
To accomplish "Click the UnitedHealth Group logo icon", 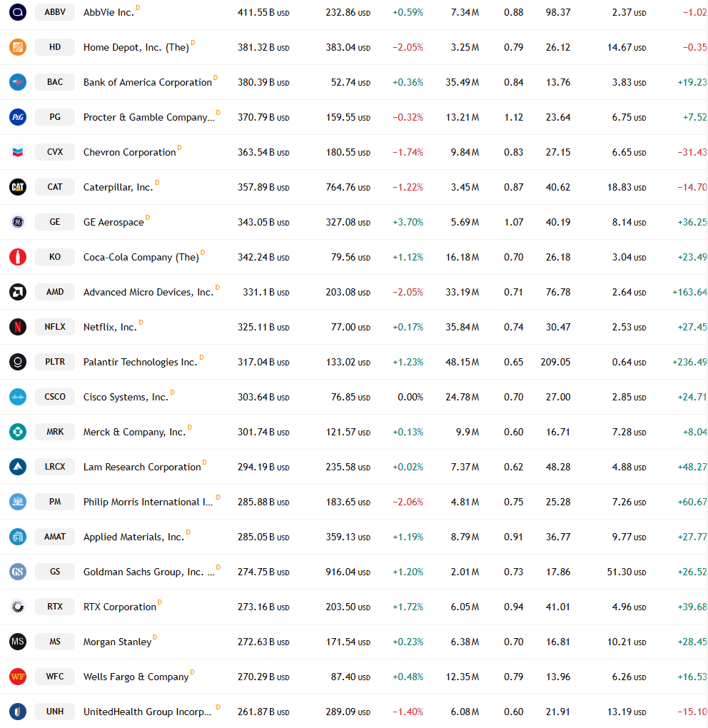I will pos(18,712).
